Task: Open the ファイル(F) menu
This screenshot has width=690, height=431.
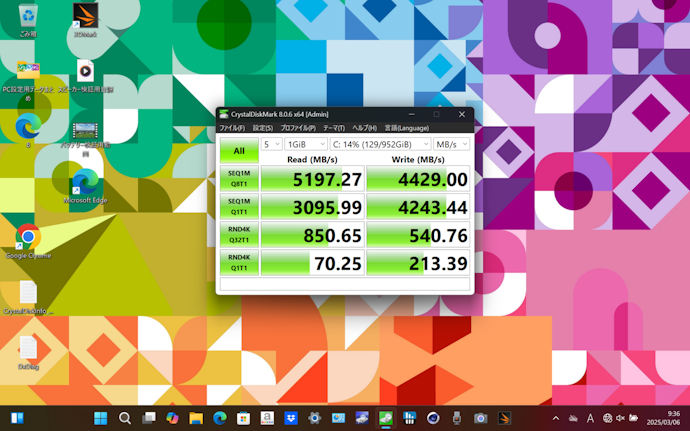Action: pyautogui.click(x=232, y=128)
